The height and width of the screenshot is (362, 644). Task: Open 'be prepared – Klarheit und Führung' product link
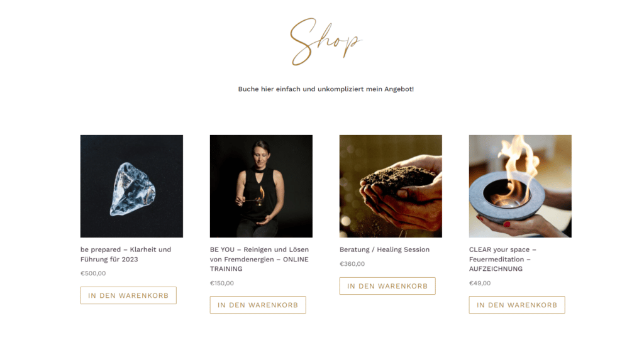coord(126,250)
